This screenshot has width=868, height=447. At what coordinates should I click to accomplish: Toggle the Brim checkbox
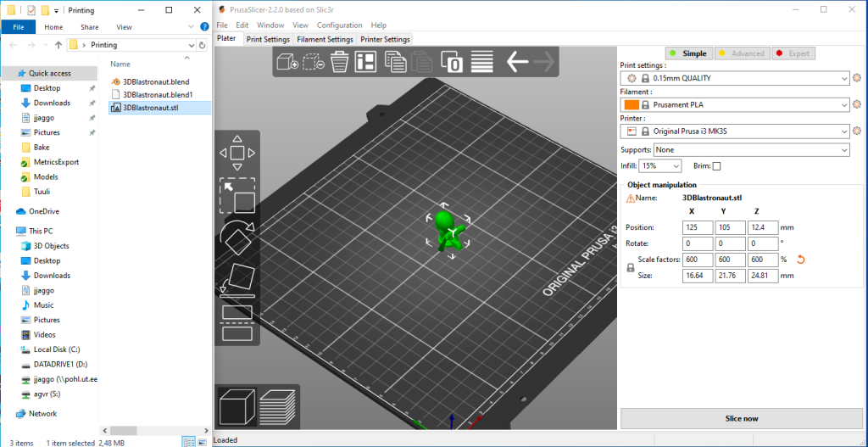[x=716, y=166]
